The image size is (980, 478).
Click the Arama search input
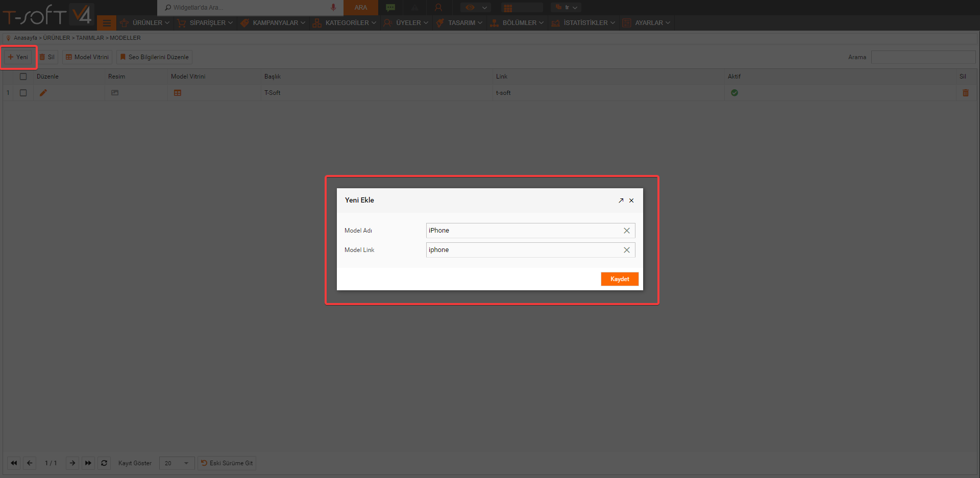click(x=923, y=57)
